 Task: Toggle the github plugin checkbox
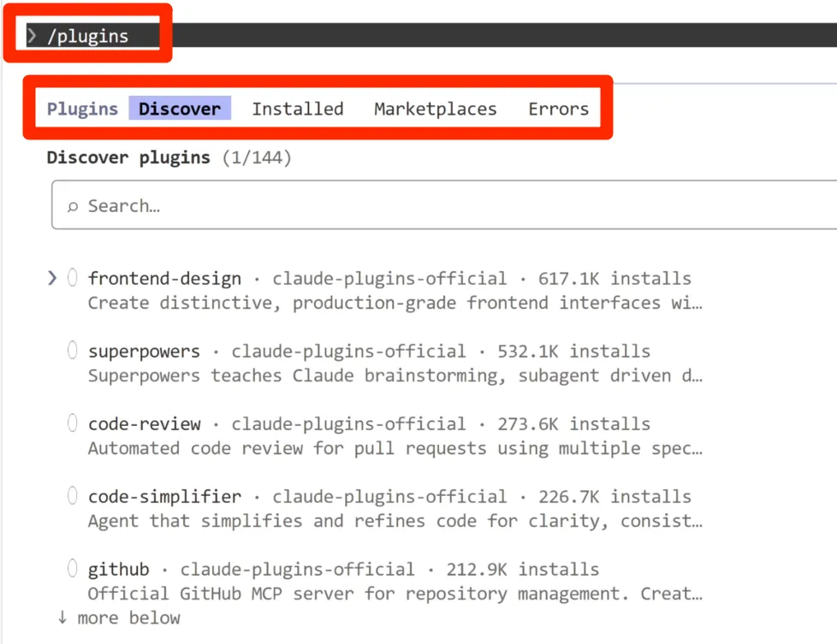tap(72, 568)
